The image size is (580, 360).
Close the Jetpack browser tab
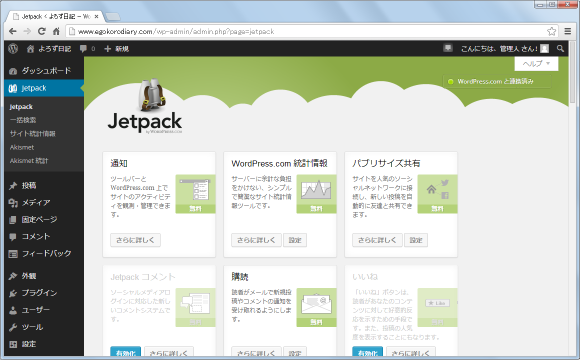click(x=96, y=16)
